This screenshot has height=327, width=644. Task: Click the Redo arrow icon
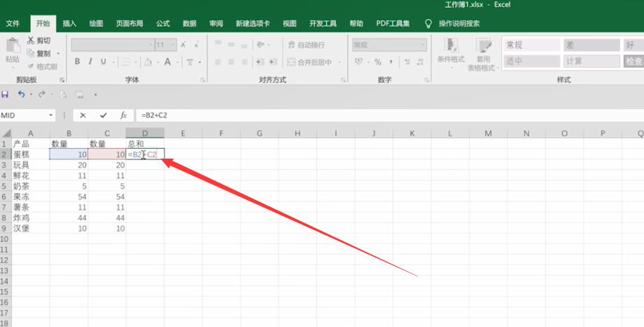41,95
